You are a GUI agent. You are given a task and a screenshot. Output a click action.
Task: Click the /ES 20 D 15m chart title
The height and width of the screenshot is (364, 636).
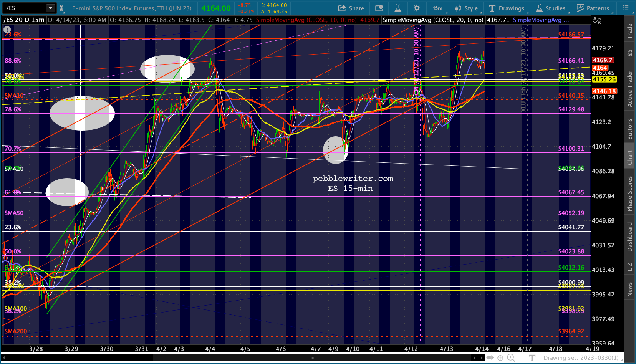coord(24,20)
